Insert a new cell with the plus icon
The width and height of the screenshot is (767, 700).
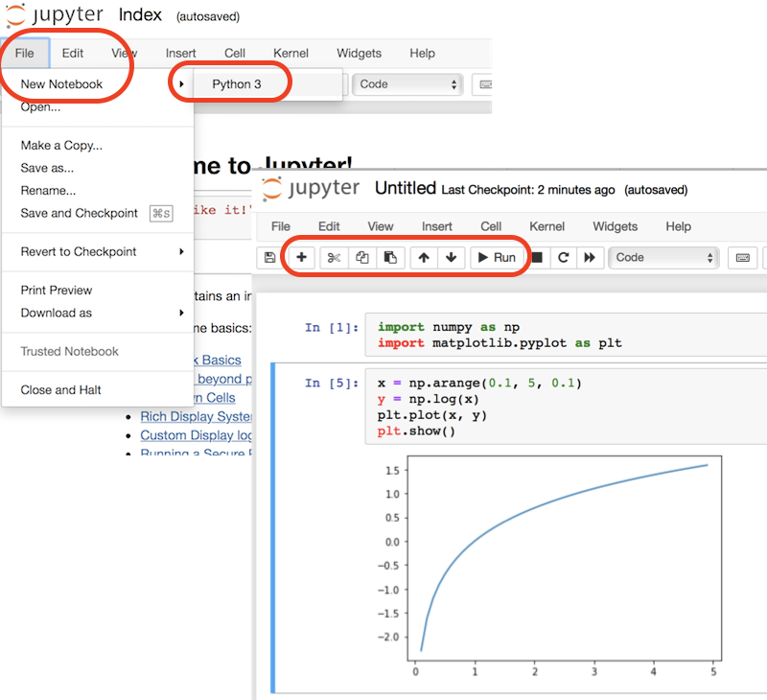tap(302, 258)
